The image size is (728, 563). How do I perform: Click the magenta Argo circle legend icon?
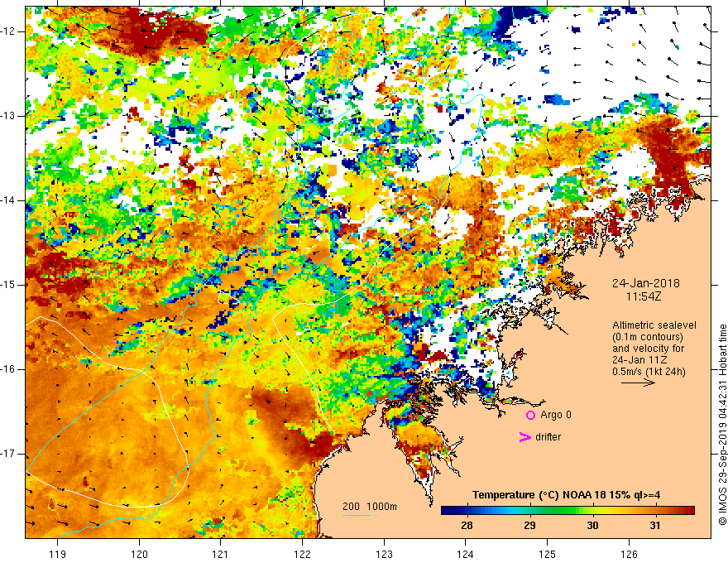coord(530,415)
